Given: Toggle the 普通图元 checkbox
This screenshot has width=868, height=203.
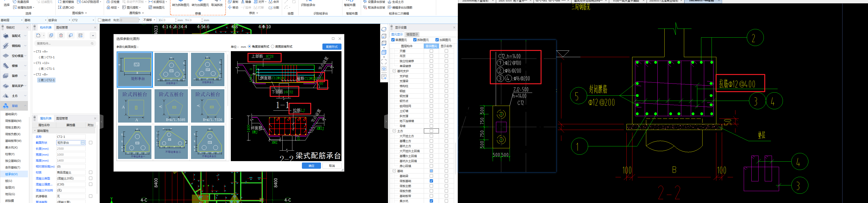Looking at the screenshot, I should coord(393,40).
